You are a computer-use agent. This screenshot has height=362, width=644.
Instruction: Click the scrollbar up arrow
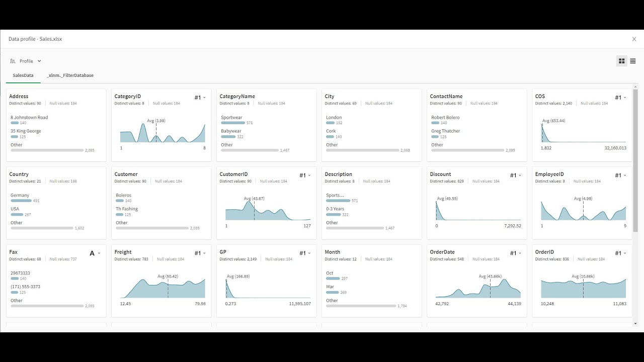point(636,86)
